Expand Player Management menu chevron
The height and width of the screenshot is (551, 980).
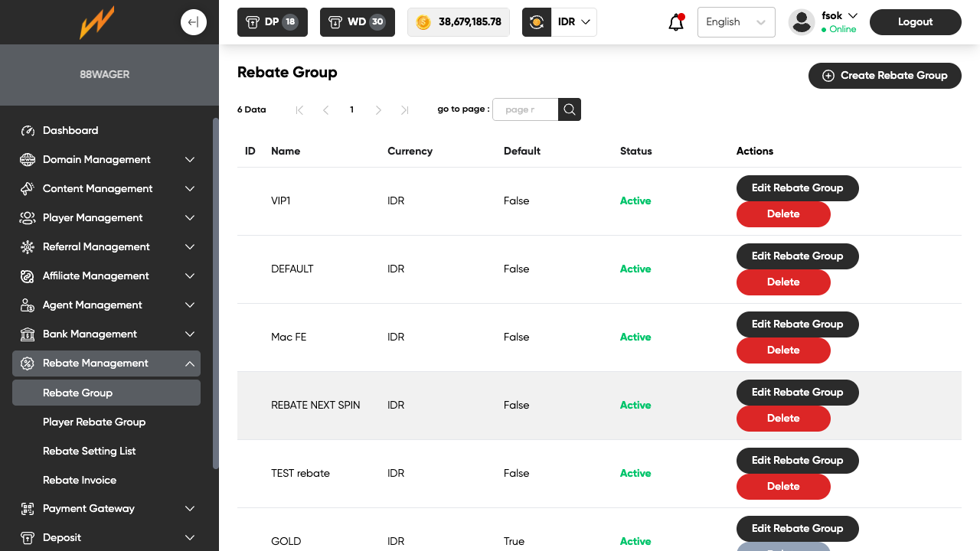190,218
